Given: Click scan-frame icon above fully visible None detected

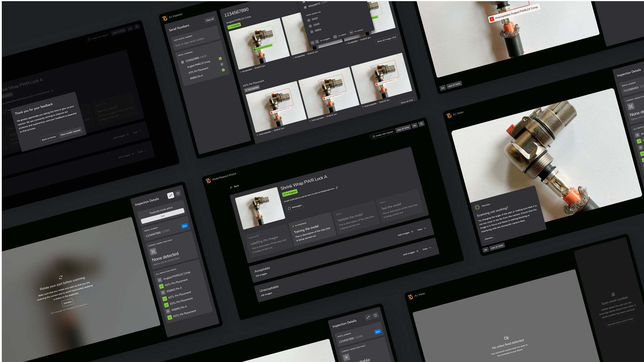Looking at the screenshot, I should point(153,251).
